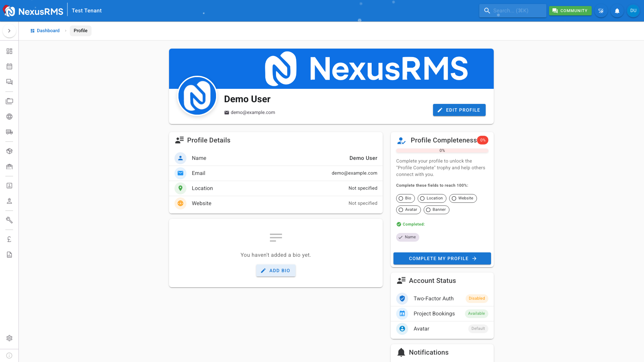Image resolution: width=644 pixels, height=362 pixels.
Task: Navigate to Dashboard via the breadcrumb
Action: 49,31
